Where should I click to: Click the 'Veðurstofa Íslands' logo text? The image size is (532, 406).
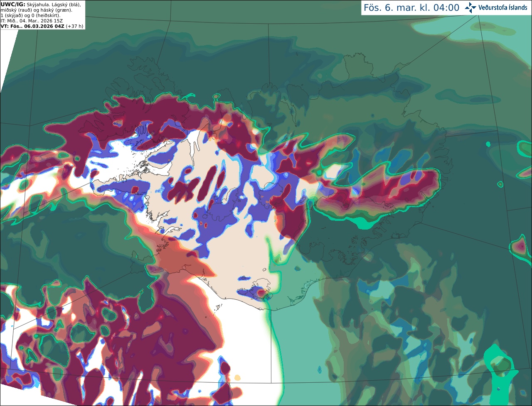[502, 7]
